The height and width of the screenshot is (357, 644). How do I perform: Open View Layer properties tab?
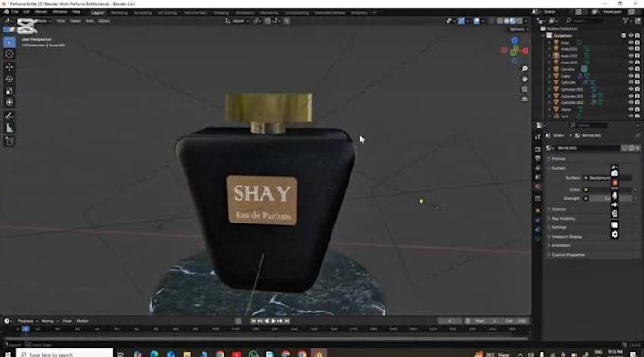pyautogui.click(x=538, y=168)
